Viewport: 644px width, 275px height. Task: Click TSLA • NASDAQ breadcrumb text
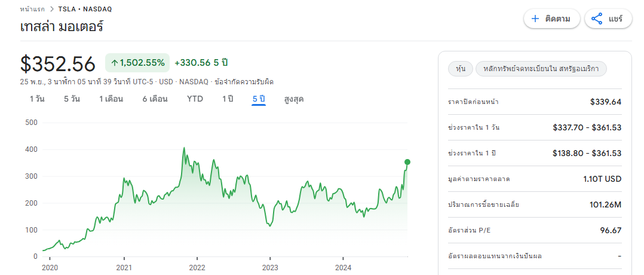(85, 8)
